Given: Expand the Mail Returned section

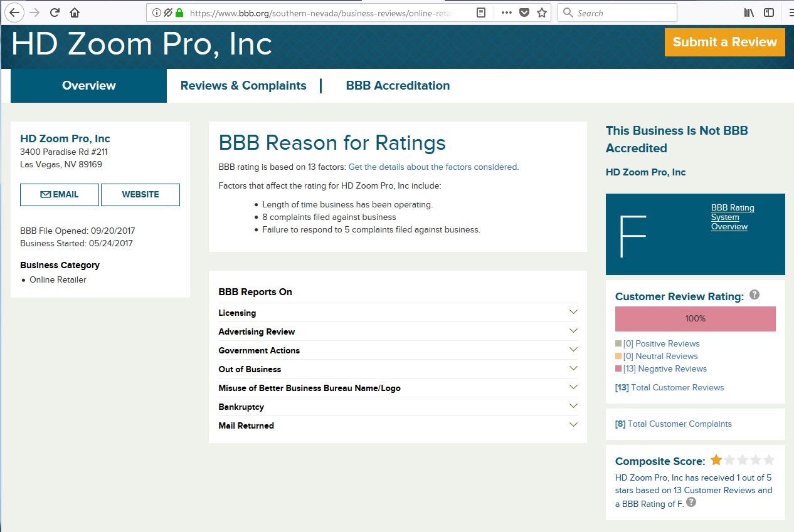Looking at the screenshot, I should pos(398,425).
